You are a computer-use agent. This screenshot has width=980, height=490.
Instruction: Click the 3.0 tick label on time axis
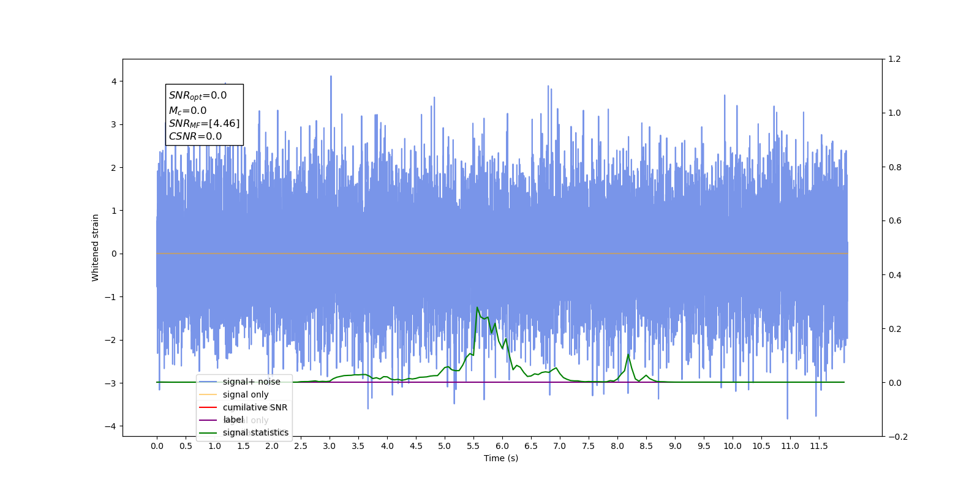click(x=330, y=446)
